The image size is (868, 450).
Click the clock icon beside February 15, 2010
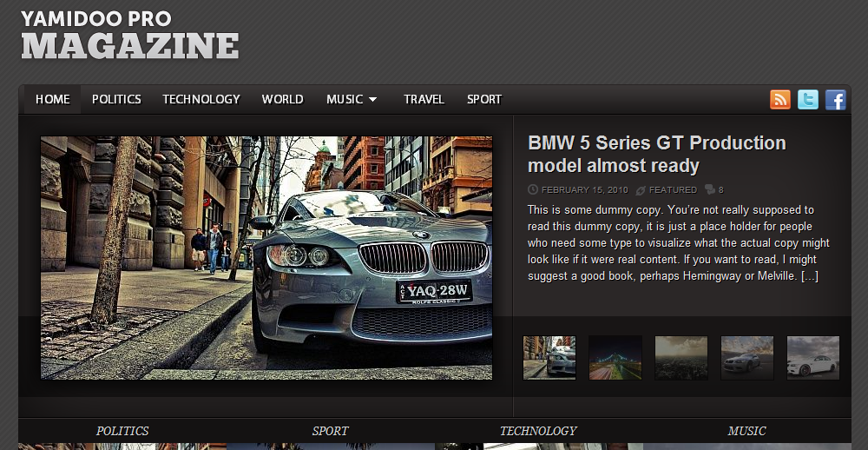click(x=533, y=189)
